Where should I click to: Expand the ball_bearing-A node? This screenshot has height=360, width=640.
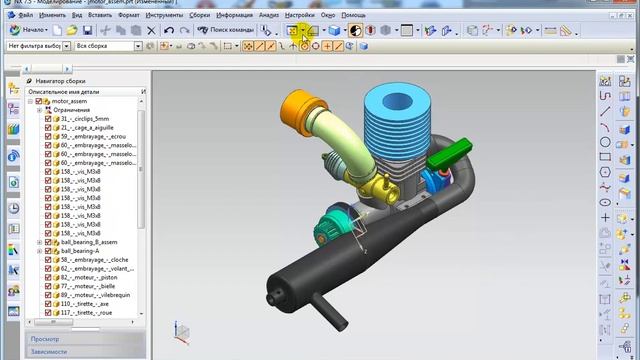40,251
